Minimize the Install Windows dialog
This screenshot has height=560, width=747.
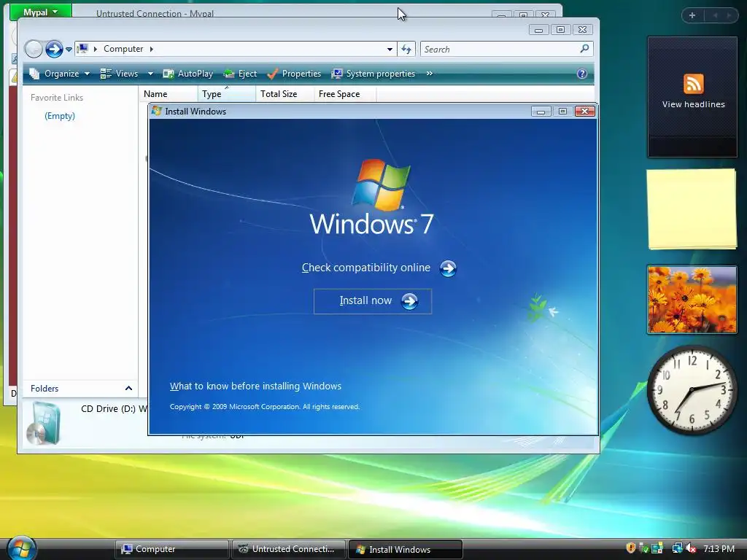click(x=541, y=112)
